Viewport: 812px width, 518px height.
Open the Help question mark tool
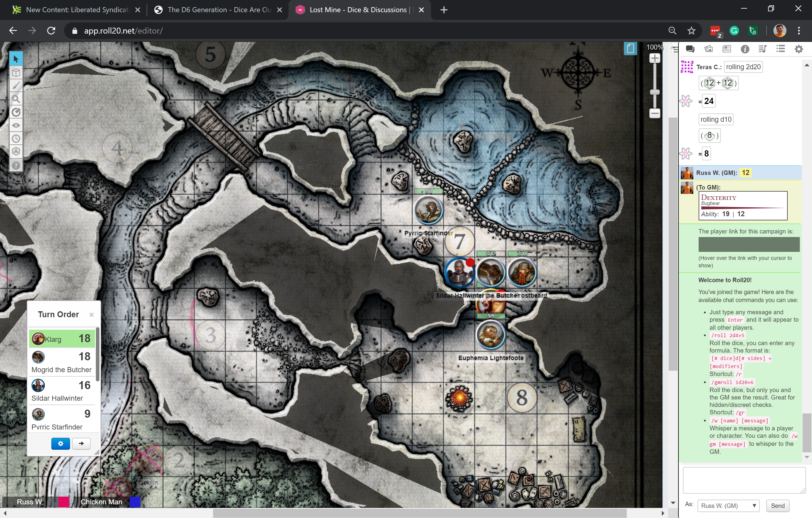click(16, 165)
